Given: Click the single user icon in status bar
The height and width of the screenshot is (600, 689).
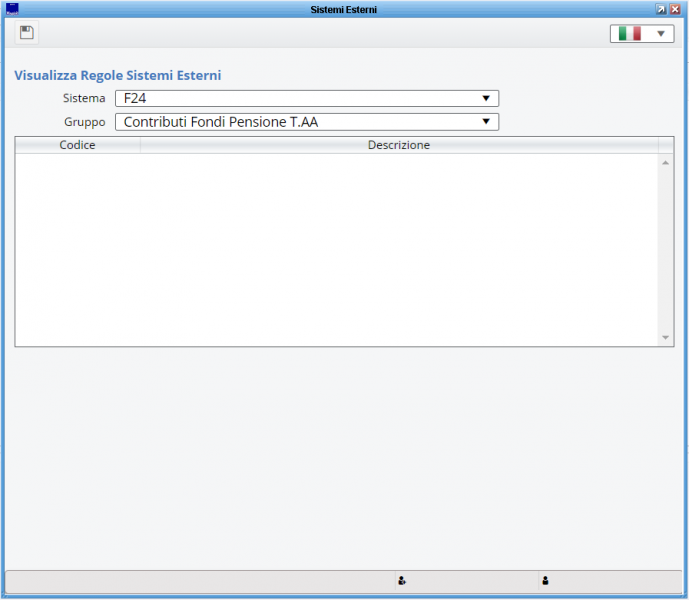Looking at the screenshot, I should pyautogui.click(x=545, y=581).
